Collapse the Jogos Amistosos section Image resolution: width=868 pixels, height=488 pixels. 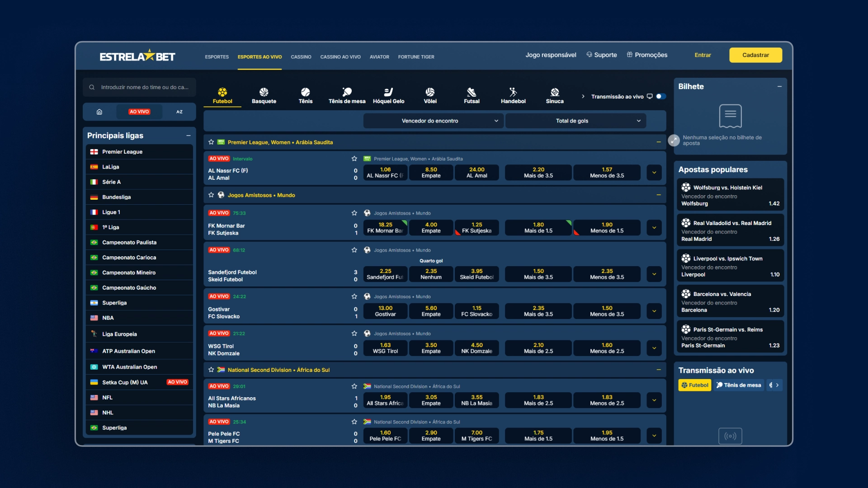(658, 195)
